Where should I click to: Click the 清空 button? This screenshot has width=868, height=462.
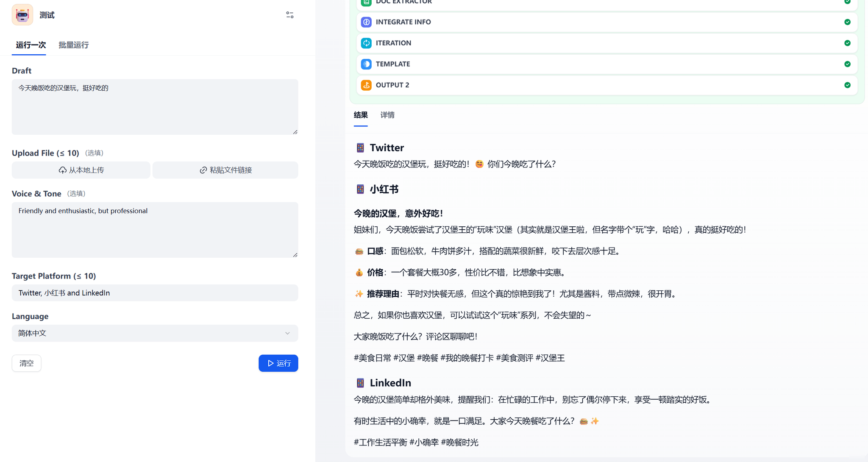click(26, 363)
